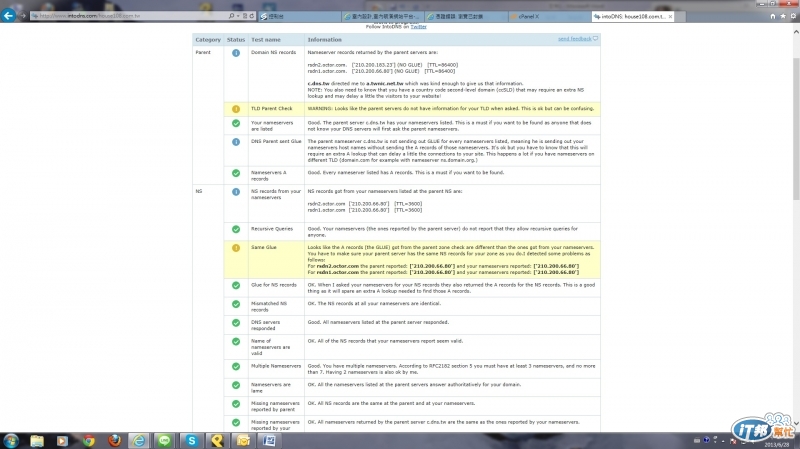The image size is (800, 449).
Task: Switch to the first browser tab
Action: pos(299,16)
